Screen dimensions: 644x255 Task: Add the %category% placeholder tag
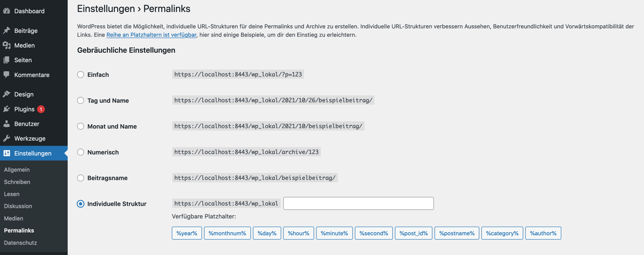pos(502,233)
